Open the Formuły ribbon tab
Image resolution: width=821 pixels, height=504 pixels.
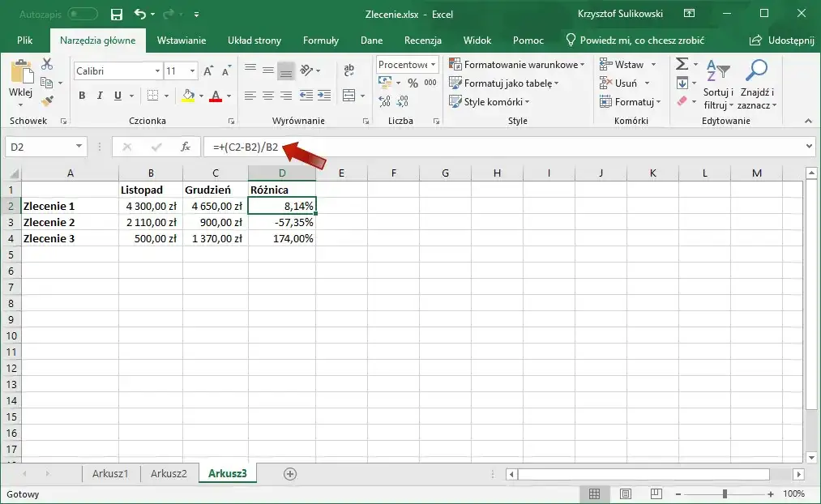[x=320, y=41]
